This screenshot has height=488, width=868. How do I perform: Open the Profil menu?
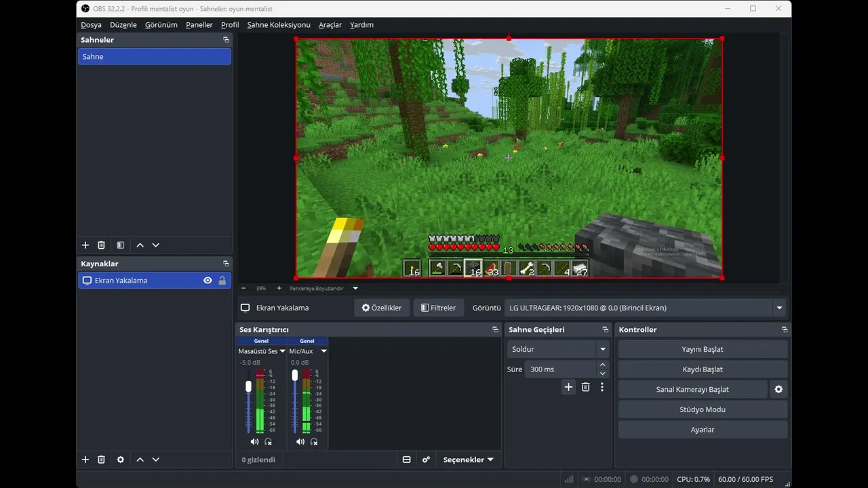[x=230, y=25]
